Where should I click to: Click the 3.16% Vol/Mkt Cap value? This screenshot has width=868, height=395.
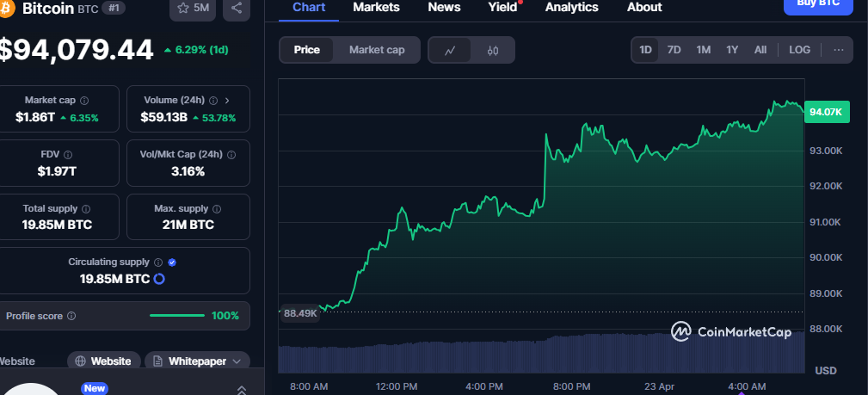(188, 172)
